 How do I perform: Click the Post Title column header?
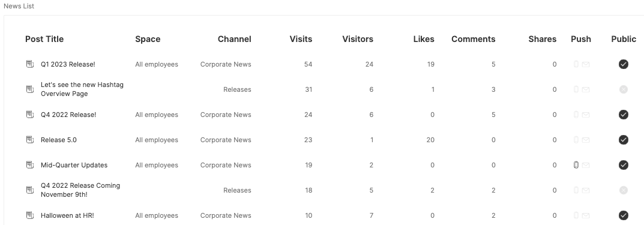pos(44,39)
